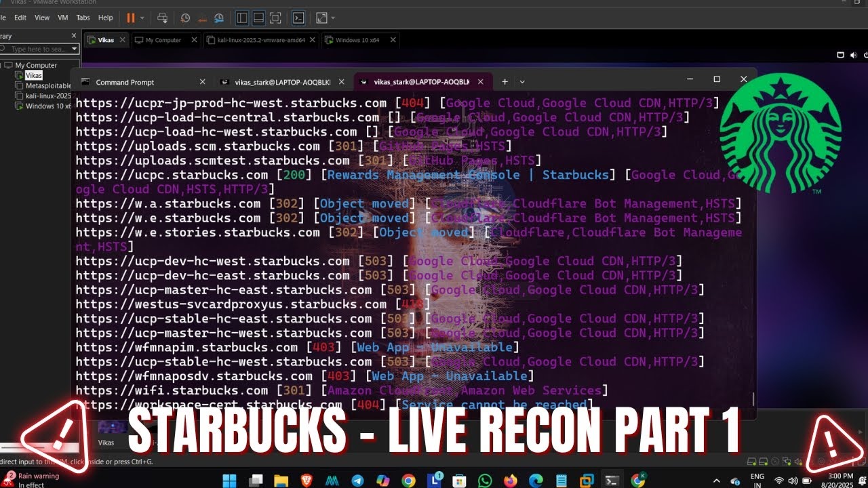
Task: Close the Command Prompt terminal tab
Action: coord(202,82)
